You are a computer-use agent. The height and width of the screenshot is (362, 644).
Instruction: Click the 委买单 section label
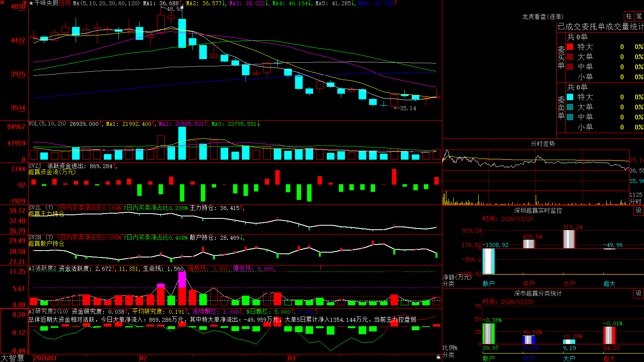(x=561, y=58)
